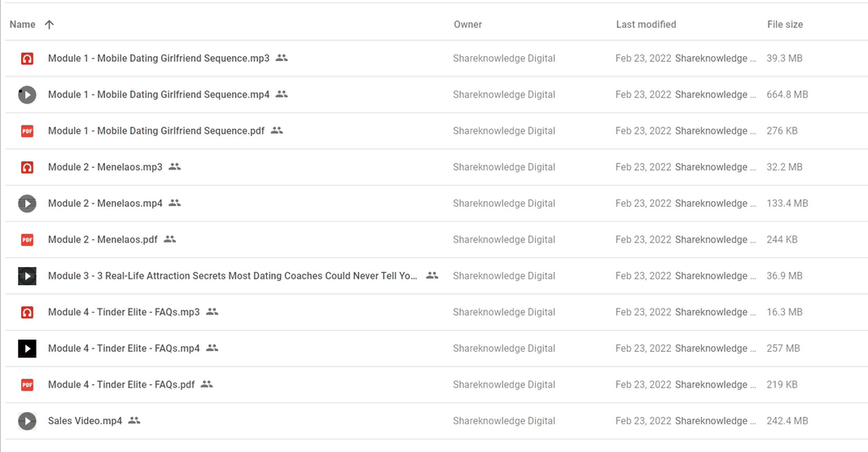Click the PDF icon for Module 4 FAQs pdf
This screenshot has width=868, height=452.
coord(27,384)
